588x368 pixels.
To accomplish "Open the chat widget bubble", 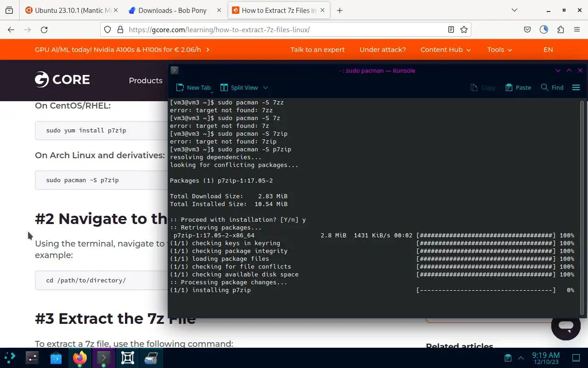I will [566, 325].
